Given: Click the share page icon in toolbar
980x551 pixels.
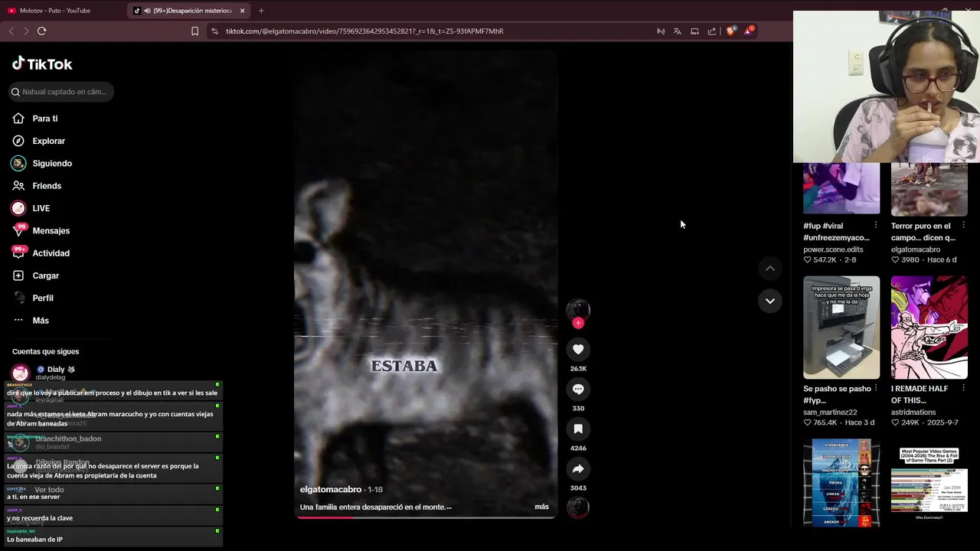Looking at the screenshot, I should click(712, 31).
